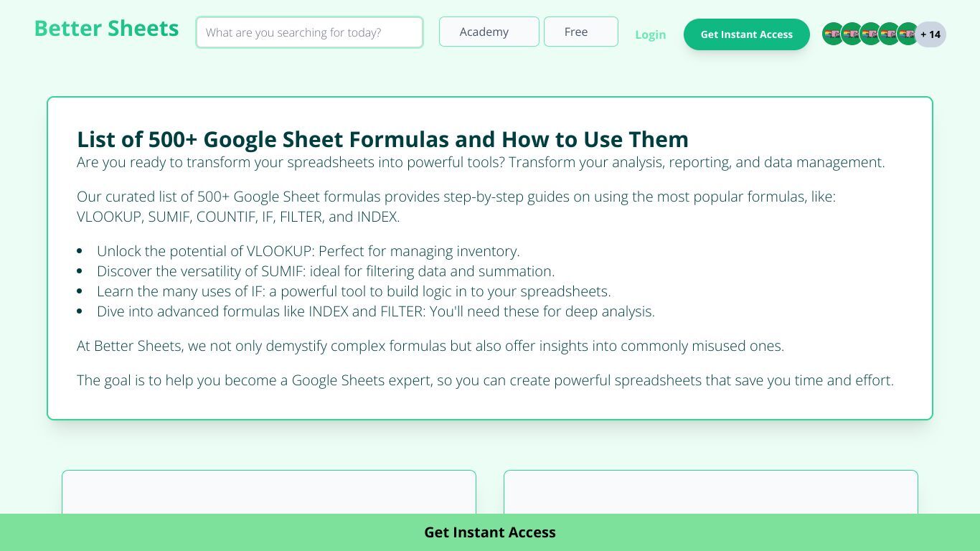980x551 pixels.
Task: Click the fifth Nyan Cat avatar
Action: coord(908,34)
